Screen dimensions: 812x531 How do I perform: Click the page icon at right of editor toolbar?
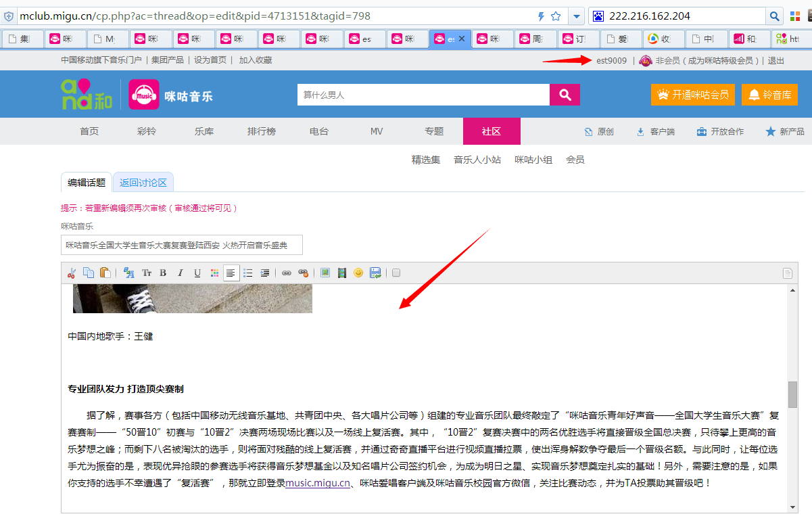[787, 273]
